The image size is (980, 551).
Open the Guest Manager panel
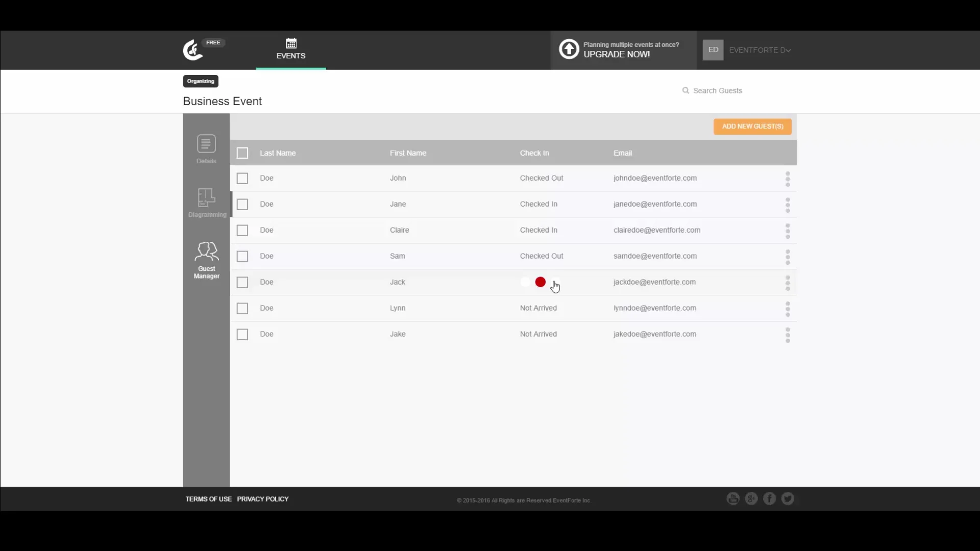point(207,260)
